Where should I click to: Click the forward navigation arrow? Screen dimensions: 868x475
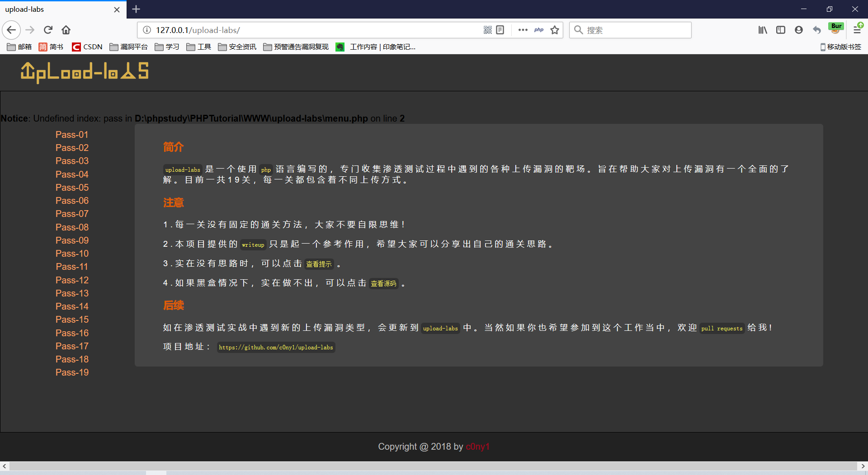click(x=30, y=30)
